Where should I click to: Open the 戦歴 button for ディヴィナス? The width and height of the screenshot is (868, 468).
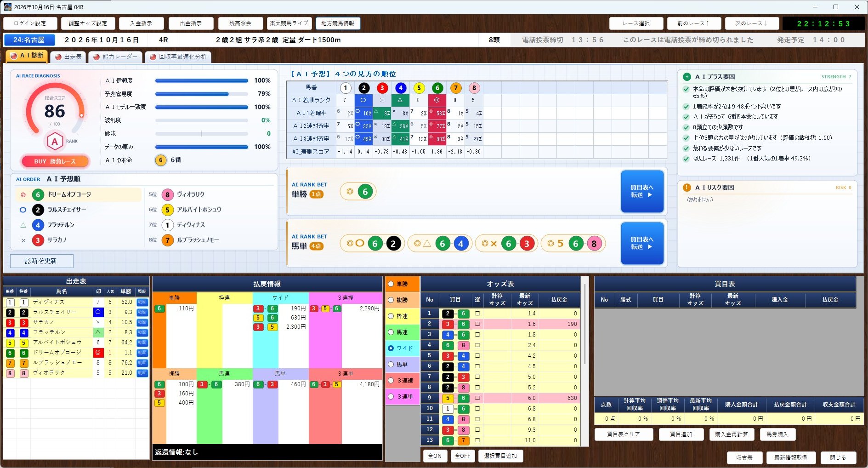[x=142, y=302]
